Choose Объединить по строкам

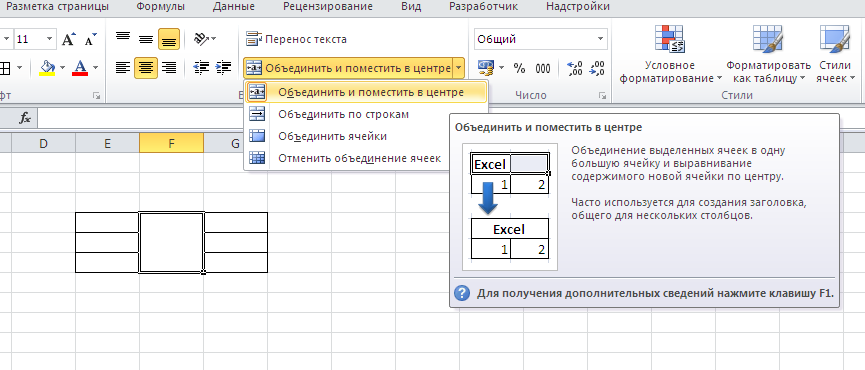tap(366, 114)
